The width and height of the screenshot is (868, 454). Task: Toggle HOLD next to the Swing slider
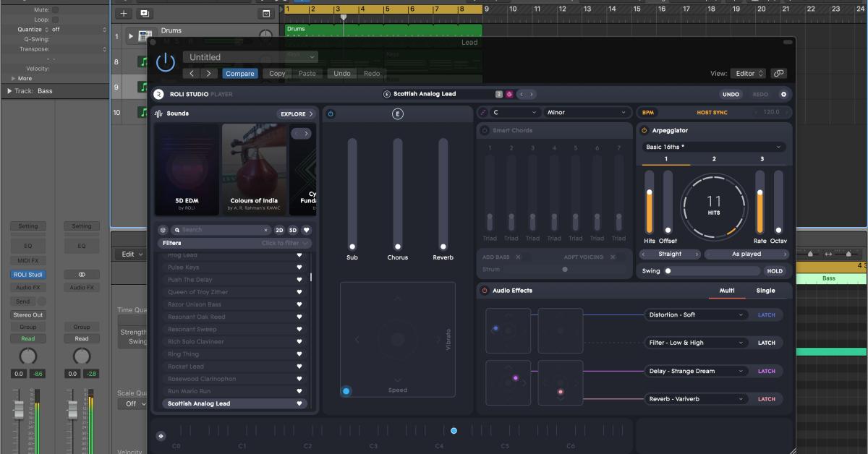point(774,270)
